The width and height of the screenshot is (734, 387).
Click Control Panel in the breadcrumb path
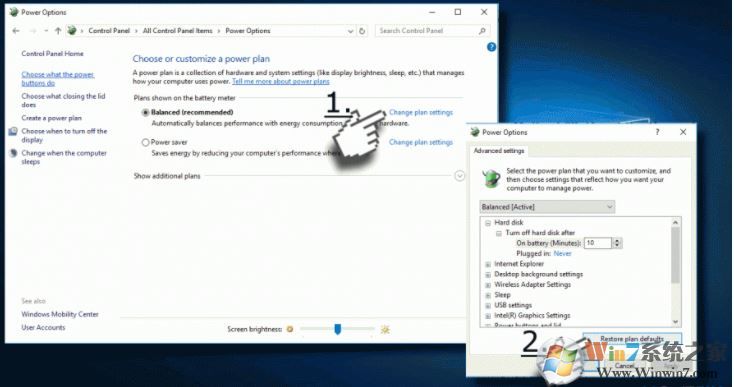tap(109, 31)
